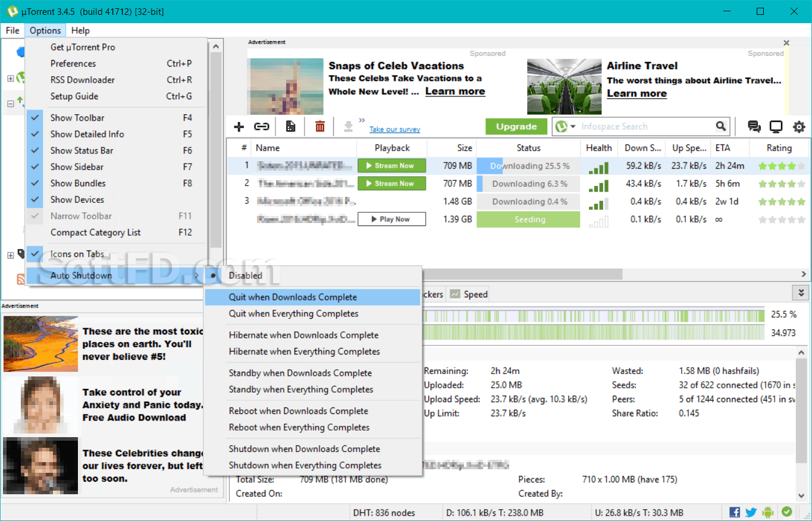
Task: Click Stream Now for torrent 2
Action: [391, 183]
